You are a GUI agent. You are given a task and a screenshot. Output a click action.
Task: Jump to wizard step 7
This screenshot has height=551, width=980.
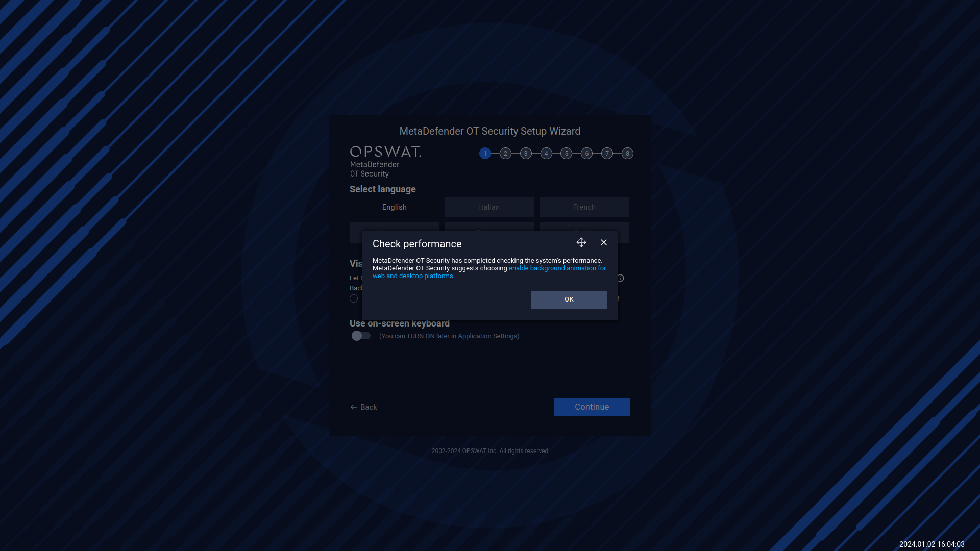(x=607, y=154)
